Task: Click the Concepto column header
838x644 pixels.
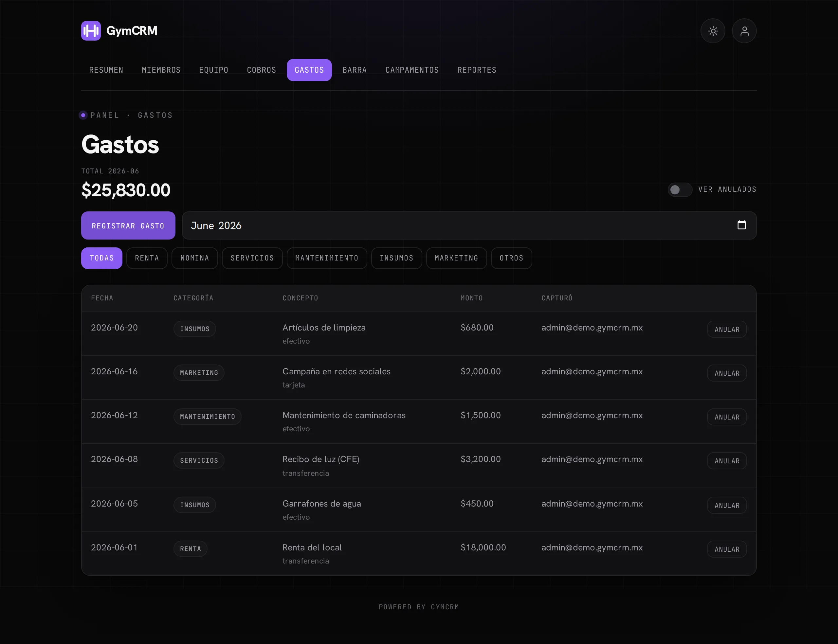Action: point(300,298)
